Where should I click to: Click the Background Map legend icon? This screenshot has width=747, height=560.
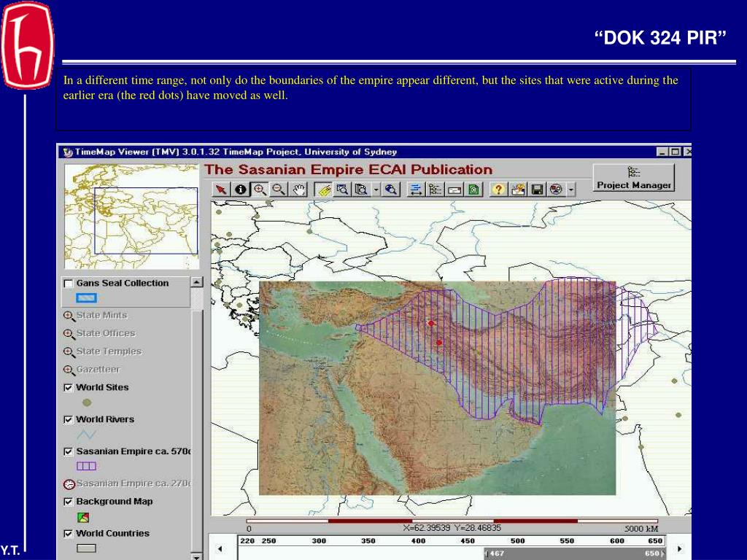click(x=83, y=517)
